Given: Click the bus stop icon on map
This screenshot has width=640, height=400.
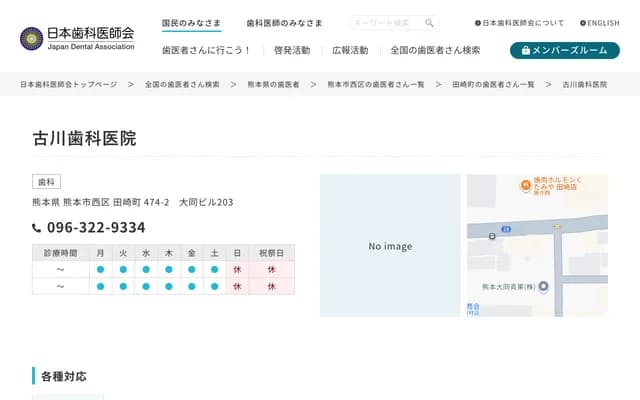Looking at the screenshot, I should point(492,237).
